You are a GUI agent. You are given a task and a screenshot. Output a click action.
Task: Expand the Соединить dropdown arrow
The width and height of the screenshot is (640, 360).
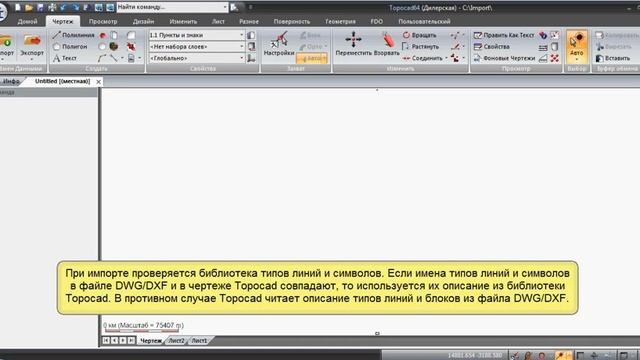point(447,58)
